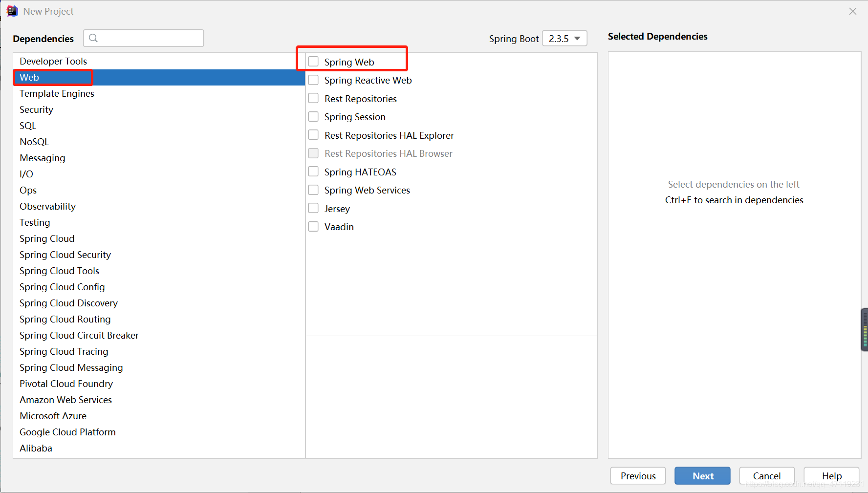Select Spring Cloud Tools category
The width and height of the screenshot is (868, 493).
(159, 271)
